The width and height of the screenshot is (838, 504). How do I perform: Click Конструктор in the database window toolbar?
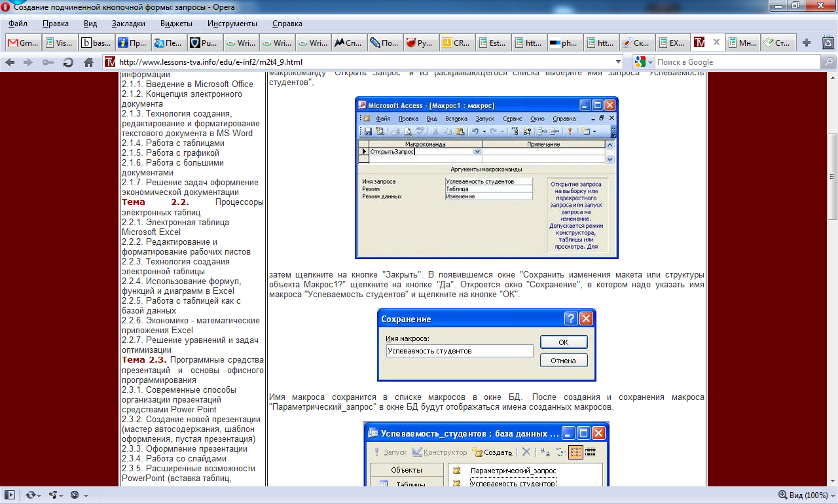(440, 452)
